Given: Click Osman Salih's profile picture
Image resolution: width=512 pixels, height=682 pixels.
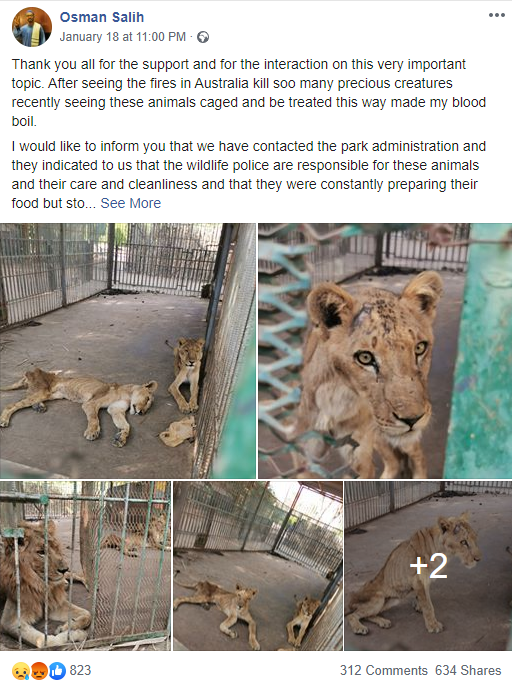Looking at the screenshot, I should pyautogui.click(x=32, y=27).
